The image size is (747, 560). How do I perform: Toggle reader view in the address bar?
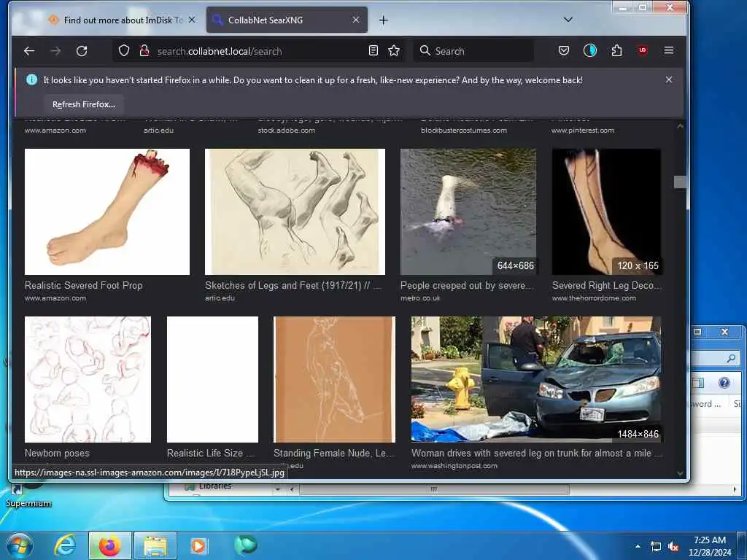tap(373, 50)
